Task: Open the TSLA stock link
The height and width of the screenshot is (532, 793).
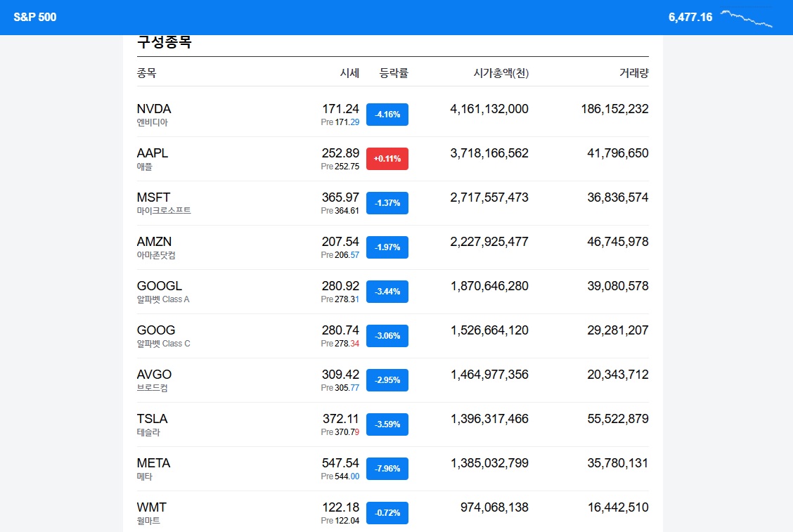Action: click(152, 419)
